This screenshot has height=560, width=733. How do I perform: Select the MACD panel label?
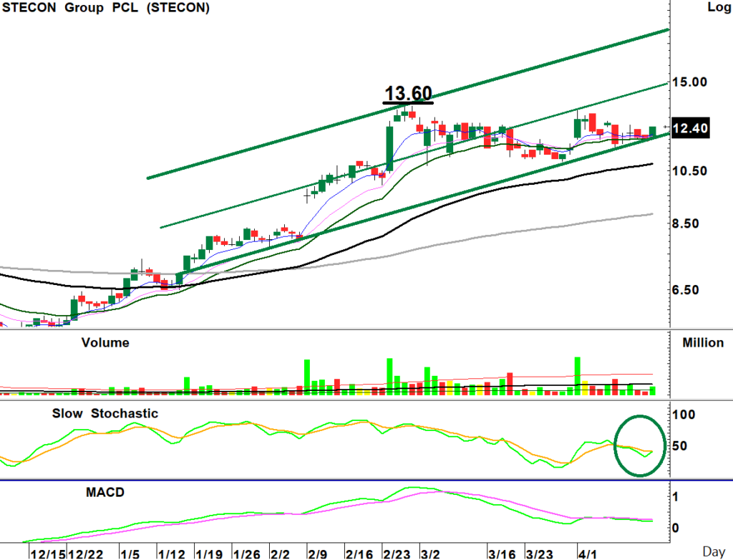click(105, 492)
